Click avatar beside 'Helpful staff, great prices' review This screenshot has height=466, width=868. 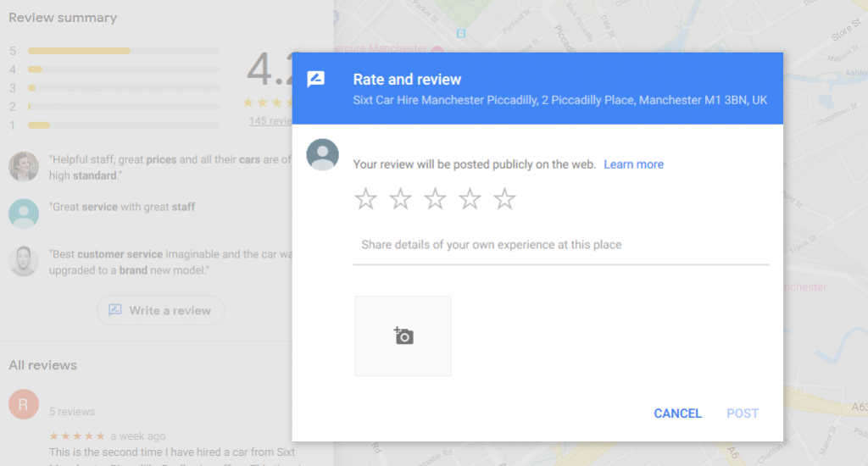pos(24,167)
